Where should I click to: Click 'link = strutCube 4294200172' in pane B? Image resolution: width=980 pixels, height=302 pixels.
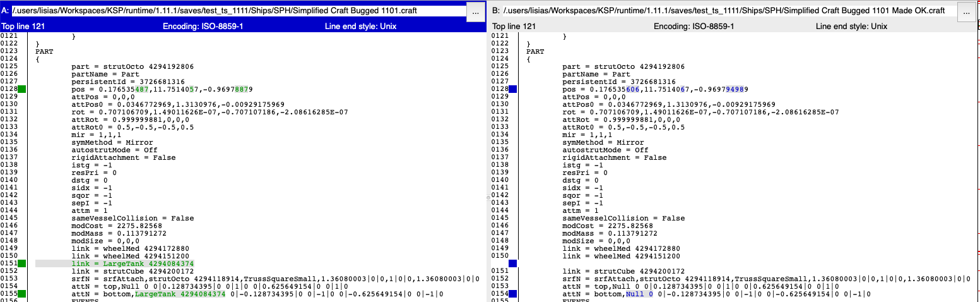click(x=623, y=271)
